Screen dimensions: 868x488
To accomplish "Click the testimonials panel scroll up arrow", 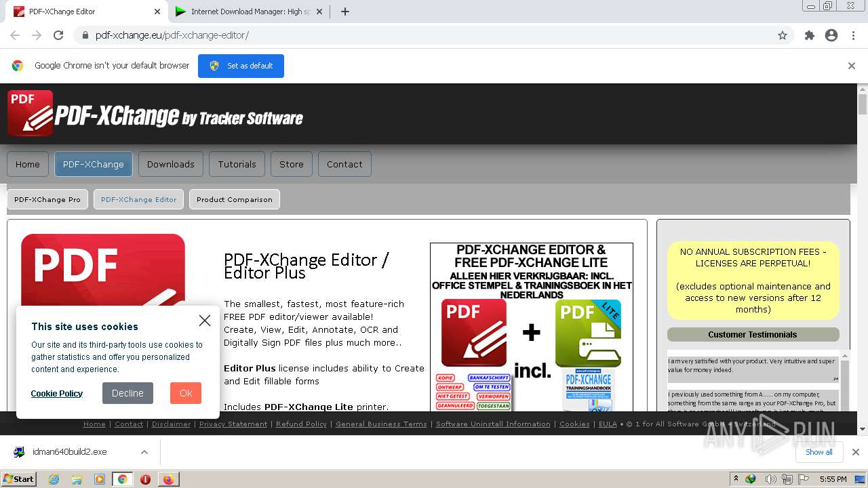I will pos(845,355).
